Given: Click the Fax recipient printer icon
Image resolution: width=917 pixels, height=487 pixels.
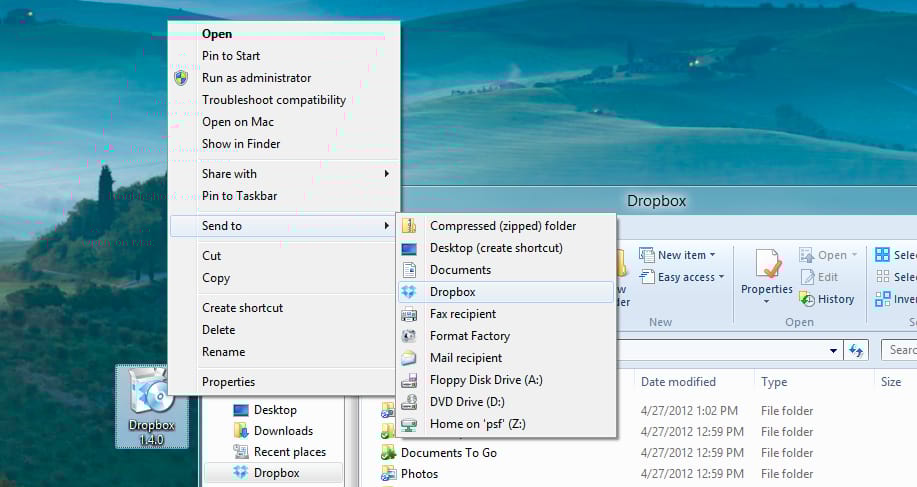Looking at the screenshot, I should (x=409, y=315).
